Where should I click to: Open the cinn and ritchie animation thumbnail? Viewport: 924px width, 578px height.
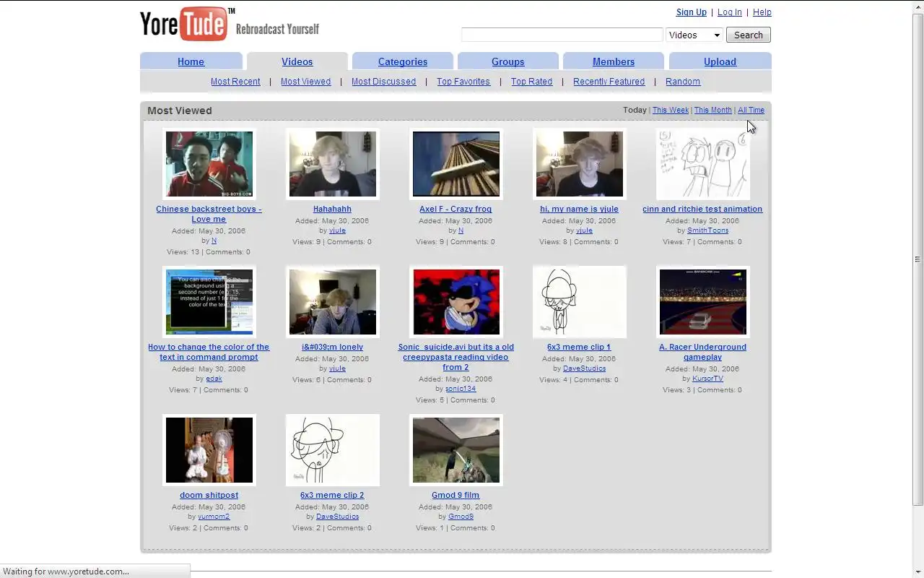click(x=703, y=164)
